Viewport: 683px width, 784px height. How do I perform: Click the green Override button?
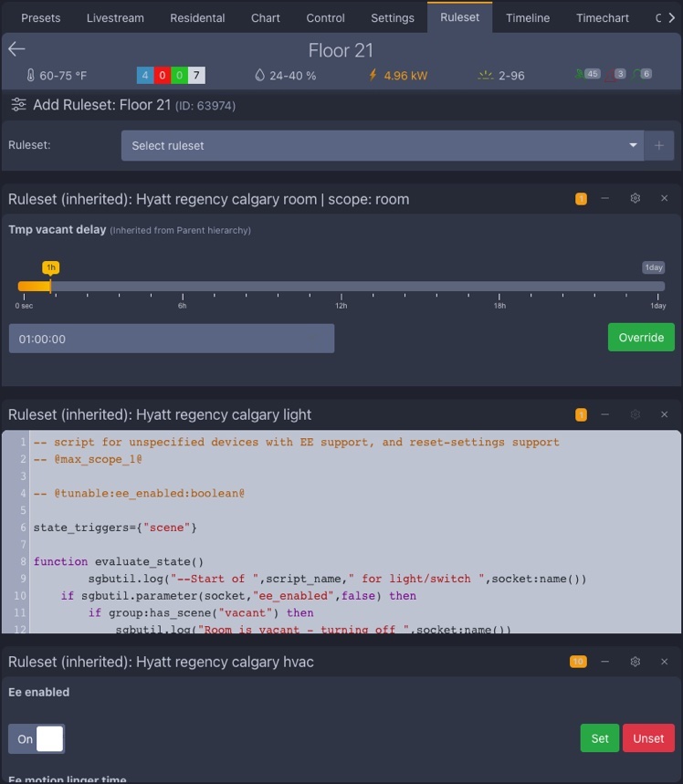641,338
